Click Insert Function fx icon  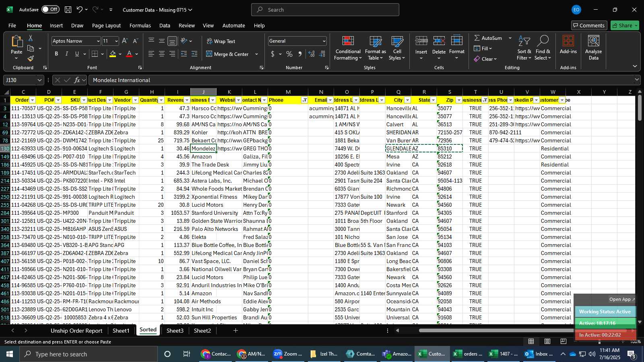coord(77,80)
